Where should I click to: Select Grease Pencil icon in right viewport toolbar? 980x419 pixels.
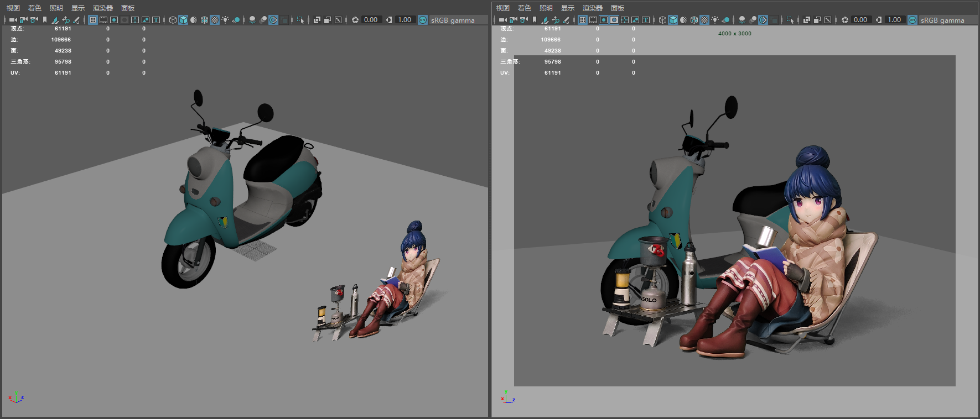(x=566, y=20)
